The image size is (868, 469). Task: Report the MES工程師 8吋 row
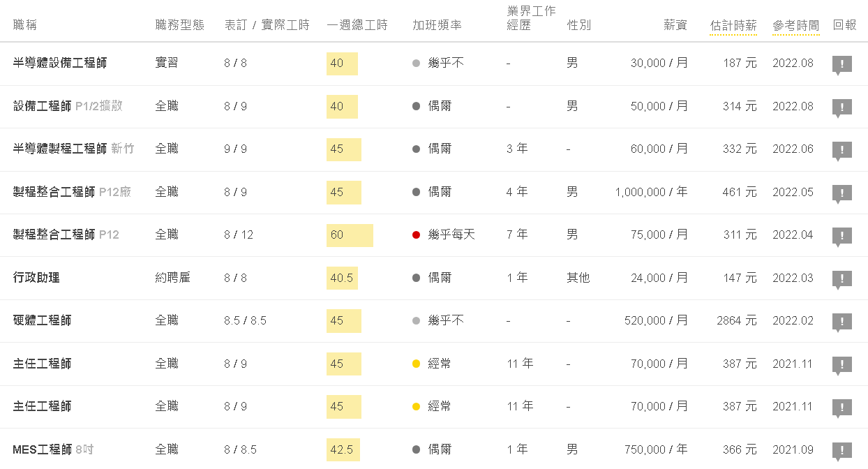(x=842, y=452)
